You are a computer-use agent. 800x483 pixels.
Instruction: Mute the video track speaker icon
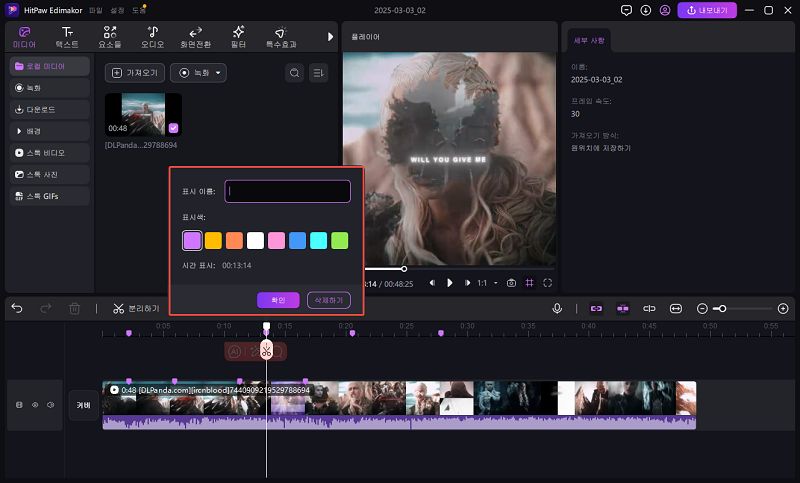50,405
